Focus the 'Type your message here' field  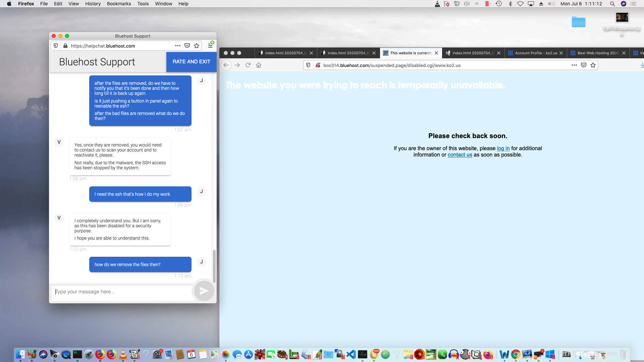point(122,292)
